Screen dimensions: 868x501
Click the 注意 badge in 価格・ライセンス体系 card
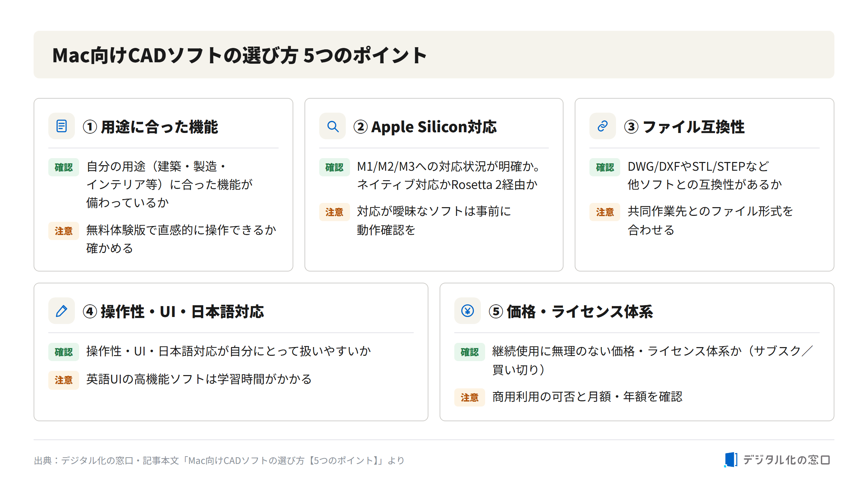[x=470, y=397]
